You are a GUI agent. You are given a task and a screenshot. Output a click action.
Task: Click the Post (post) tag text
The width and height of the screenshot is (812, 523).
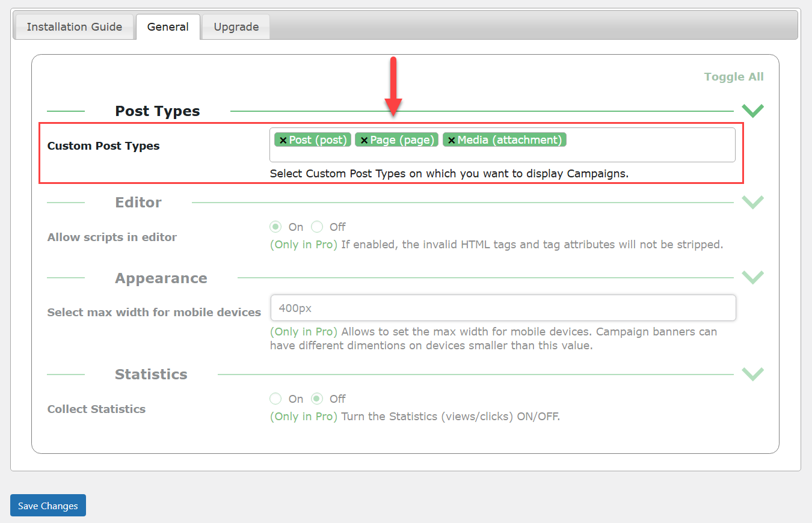(x=318, y=140)
